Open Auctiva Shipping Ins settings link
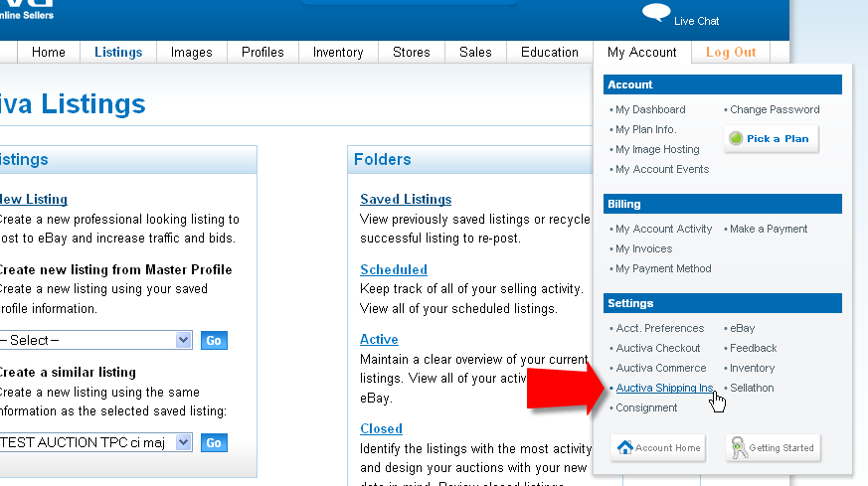868x486 pixels. click(664, 388)
